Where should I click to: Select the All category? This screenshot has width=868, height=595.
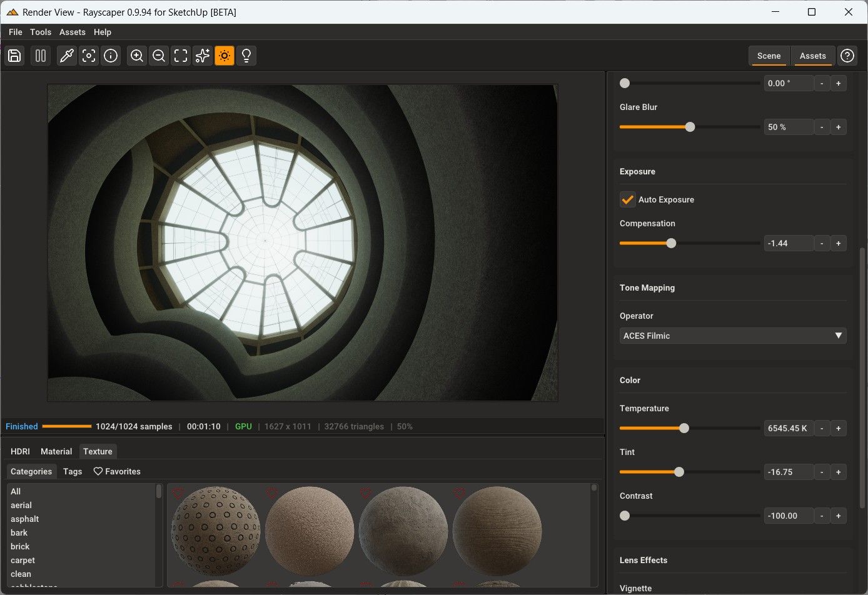point(81,491)
